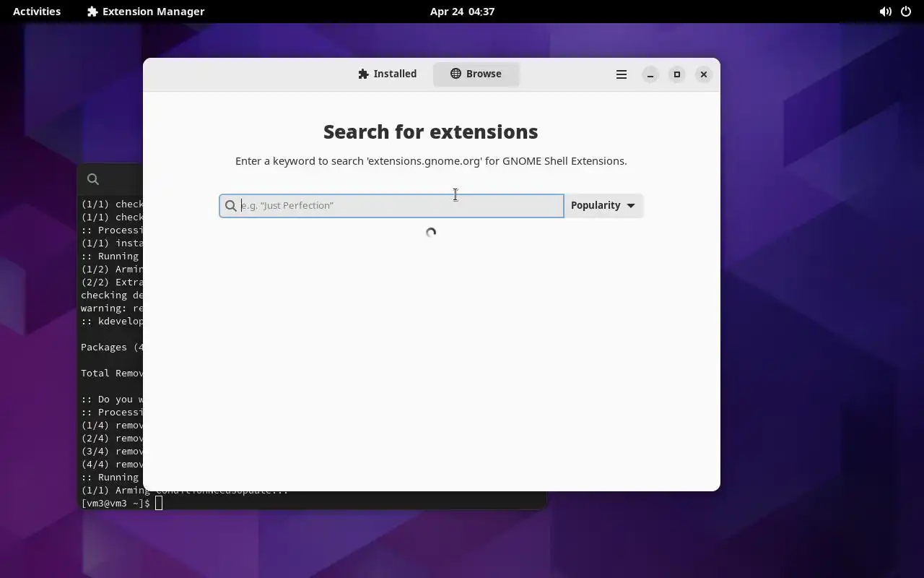This screenshot has height=578, width=924.
Task: Click the puzzle icon on Installed tab
Action: click(x=364, y=74)
